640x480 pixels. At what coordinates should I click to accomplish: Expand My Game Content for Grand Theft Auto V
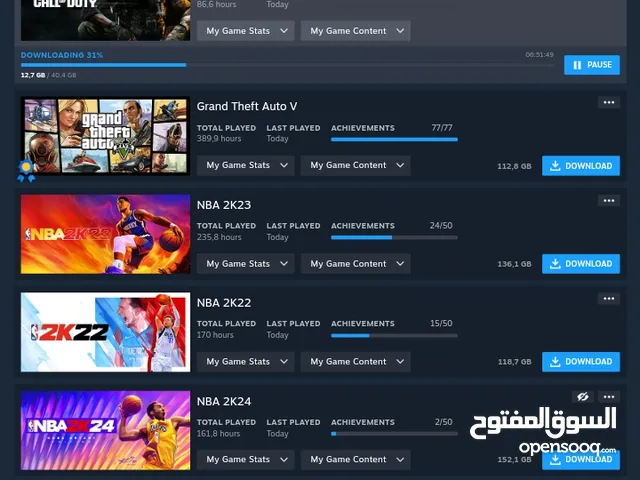point(356,165)
